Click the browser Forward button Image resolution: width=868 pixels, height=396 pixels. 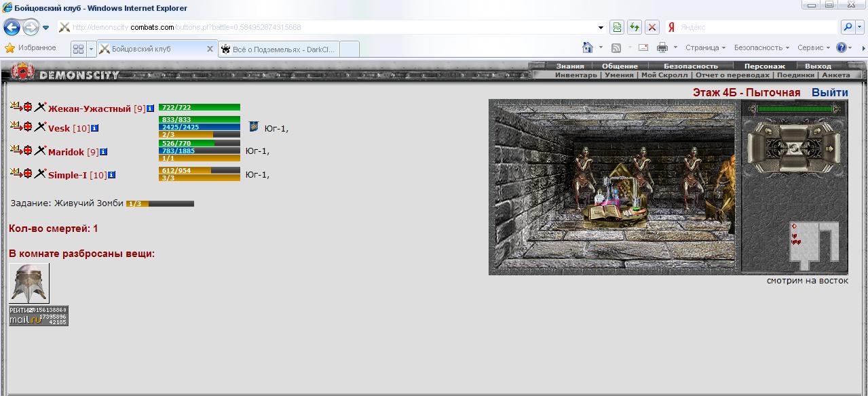(x=31, y=28)
